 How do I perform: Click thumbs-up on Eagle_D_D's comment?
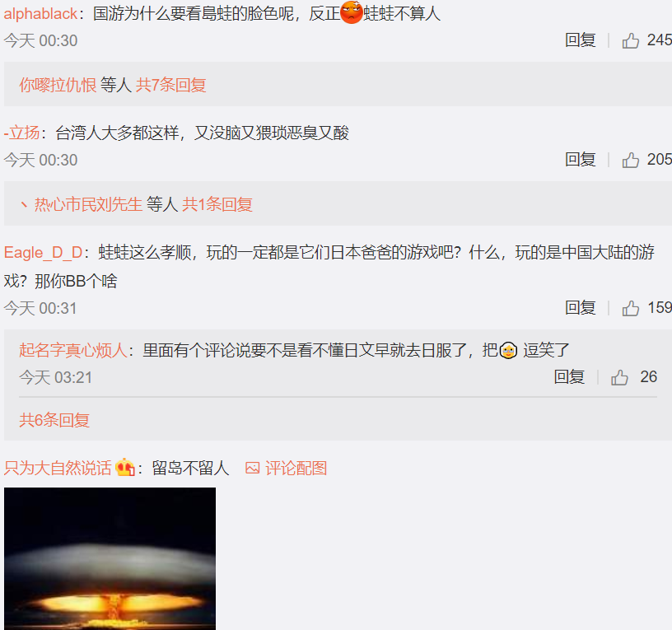(631, 308)
